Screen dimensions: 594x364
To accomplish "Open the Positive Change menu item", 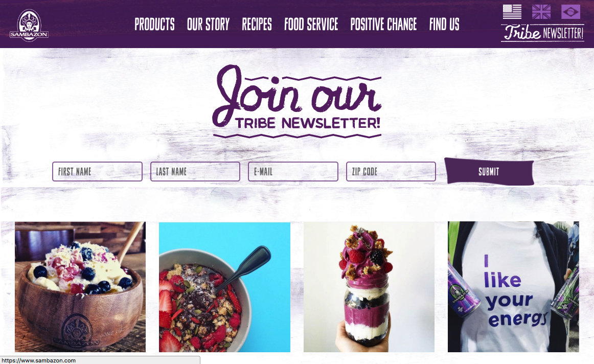I will tap(383, 24).
